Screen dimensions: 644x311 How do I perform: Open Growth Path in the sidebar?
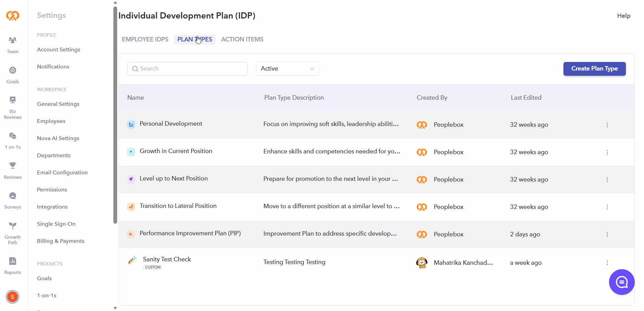[x=13, y=233]
